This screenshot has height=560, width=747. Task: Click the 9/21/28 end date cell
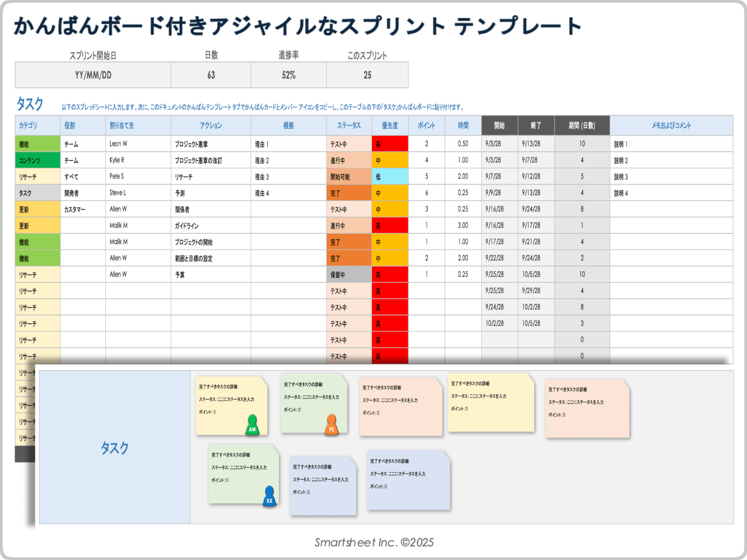[536, 242]
